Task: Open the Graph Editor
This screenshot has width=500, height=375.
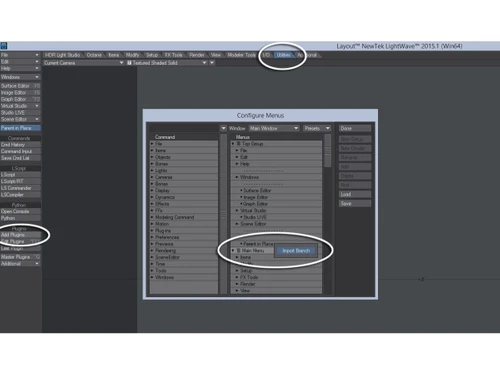Action: pos(20,99)
